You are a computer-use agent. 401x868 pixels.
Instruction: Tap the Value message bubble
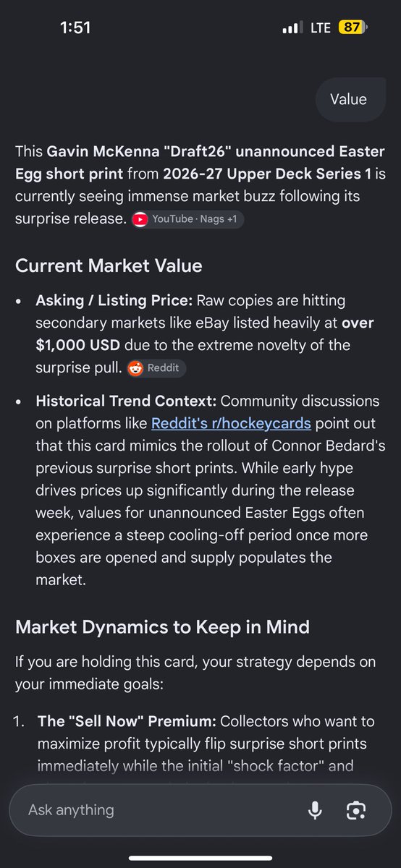(x=349, y=99)
